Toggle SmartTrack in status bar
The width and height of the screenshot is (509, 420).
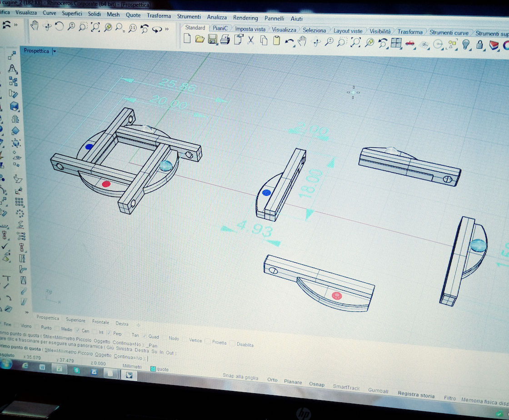(346, 387)
